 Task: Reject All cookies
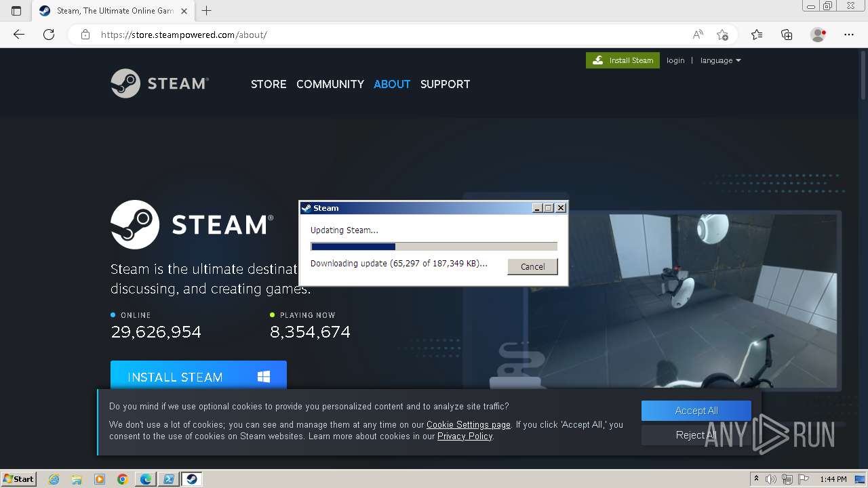696,435
